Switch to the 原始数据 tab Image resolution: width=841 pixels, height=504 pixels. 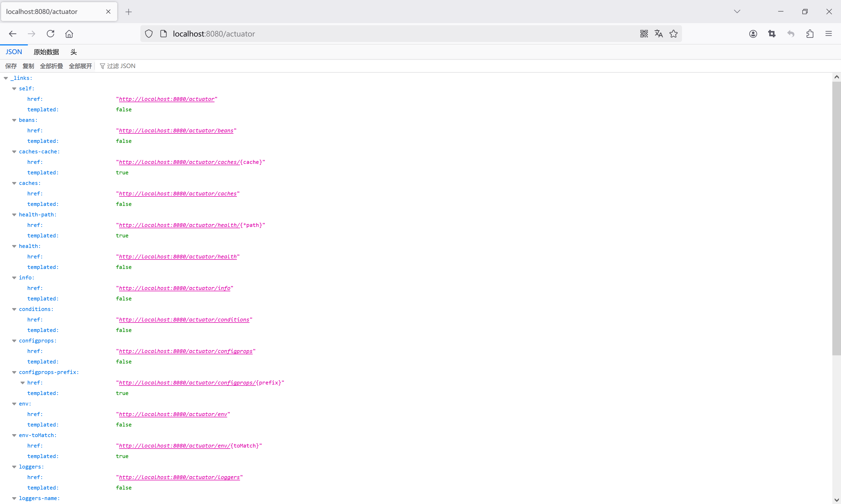[46, 52]
